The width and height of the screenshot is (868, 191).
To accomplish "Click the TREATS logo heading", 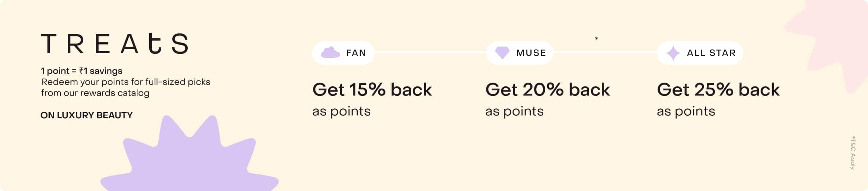I will click(115, 43).
